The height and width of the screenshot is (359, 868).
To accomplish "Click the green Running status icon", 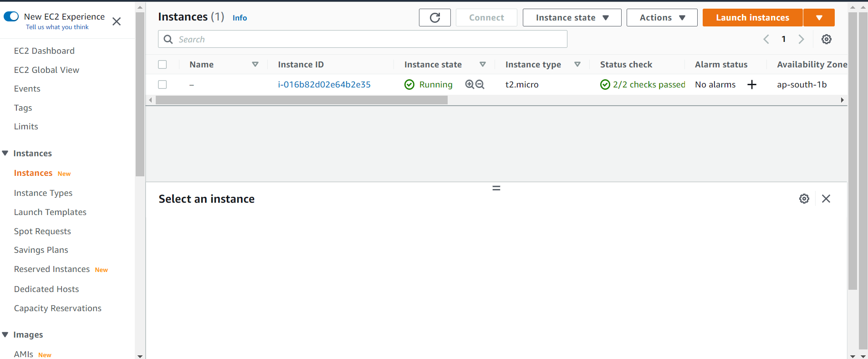I will tap(409, 84).
